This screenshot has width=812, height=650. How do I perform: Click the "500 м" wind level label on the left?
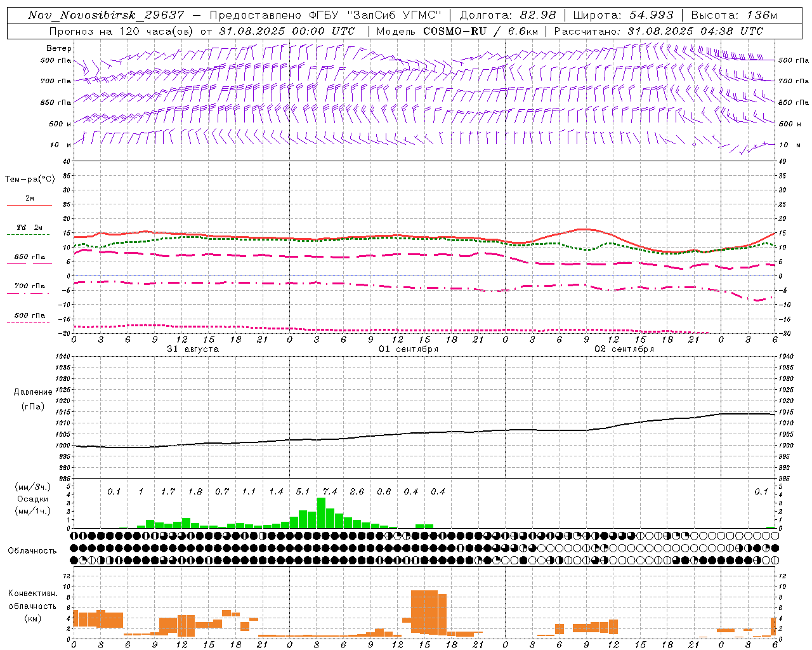pos(60,124)
